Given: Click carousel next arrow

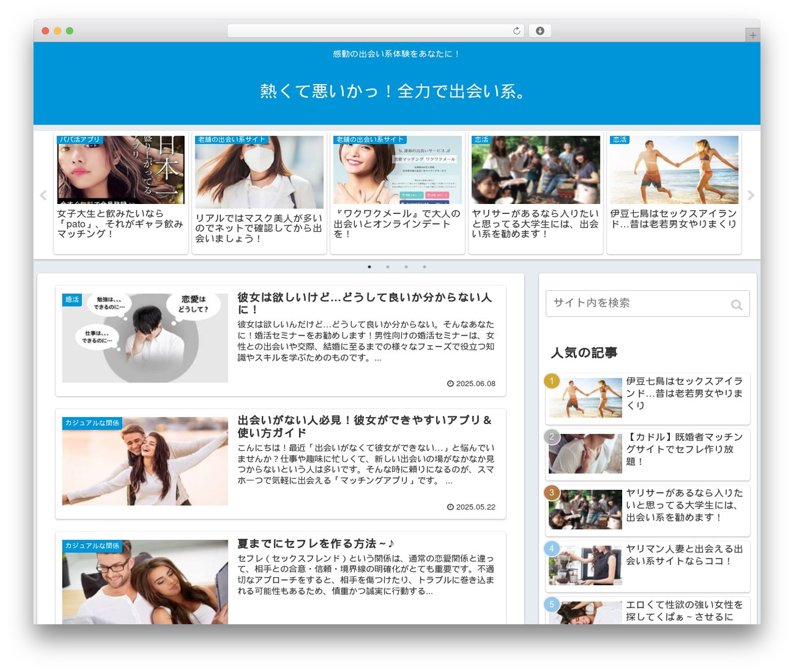Looking at the screenshot, I should pyautogui.click(x=751, y=195).
